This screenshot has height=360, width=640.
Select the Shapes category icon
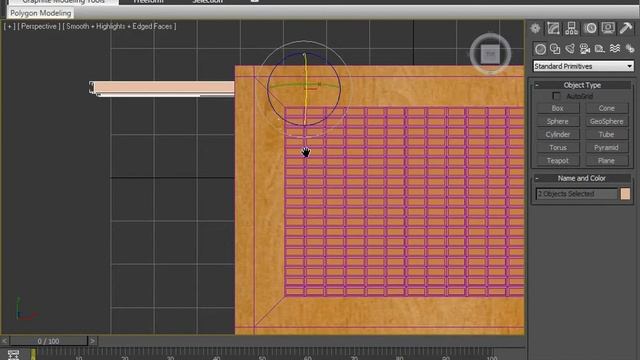click(x=555, y=49)
